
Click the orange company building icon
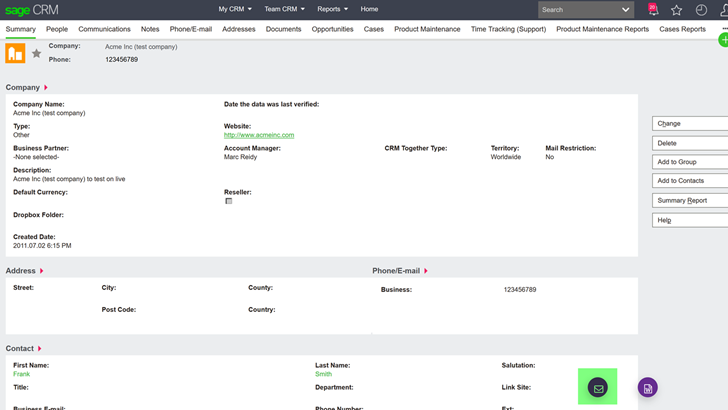pos(15,53)
